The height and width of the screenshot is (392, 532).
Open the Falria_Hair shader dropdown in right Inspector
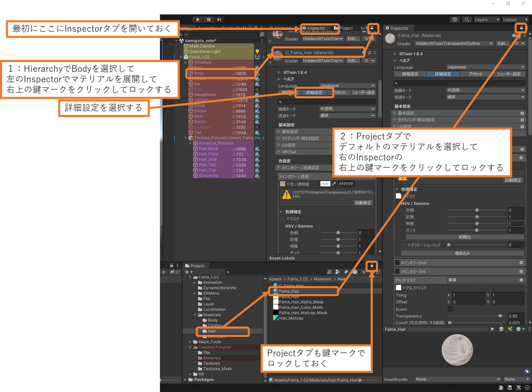click(x=454, y=43)
